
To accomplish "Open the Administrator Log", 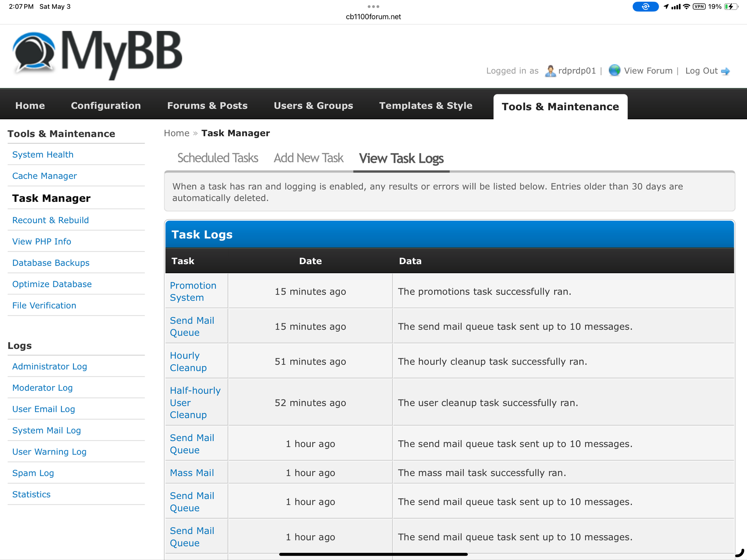I will pos(50,367).
